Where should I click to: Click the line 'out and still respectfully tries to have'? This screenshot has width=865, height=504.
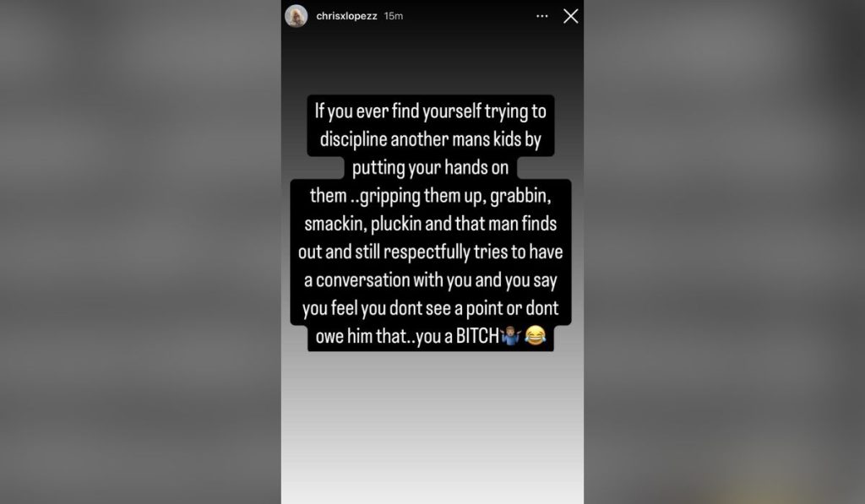[430, 252]
